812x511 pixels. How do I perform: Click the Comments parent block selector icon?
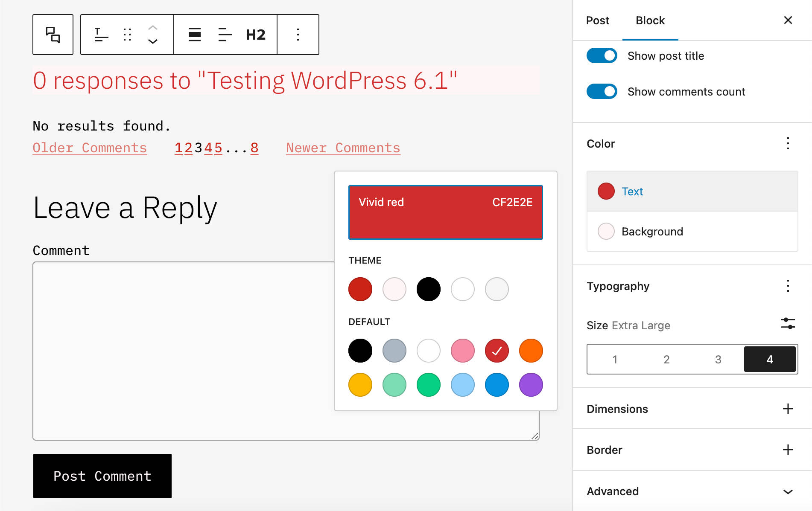tap(53, 35)
